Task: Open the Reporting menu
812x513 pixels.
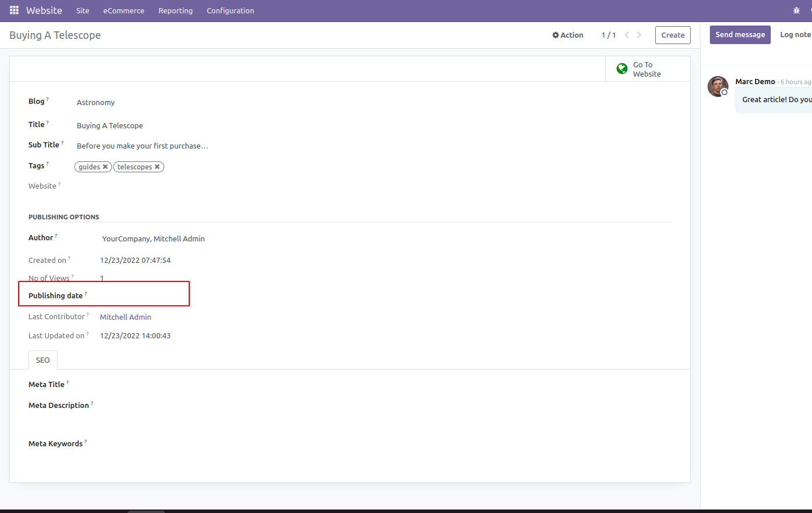Action: [x=175, y=10]
